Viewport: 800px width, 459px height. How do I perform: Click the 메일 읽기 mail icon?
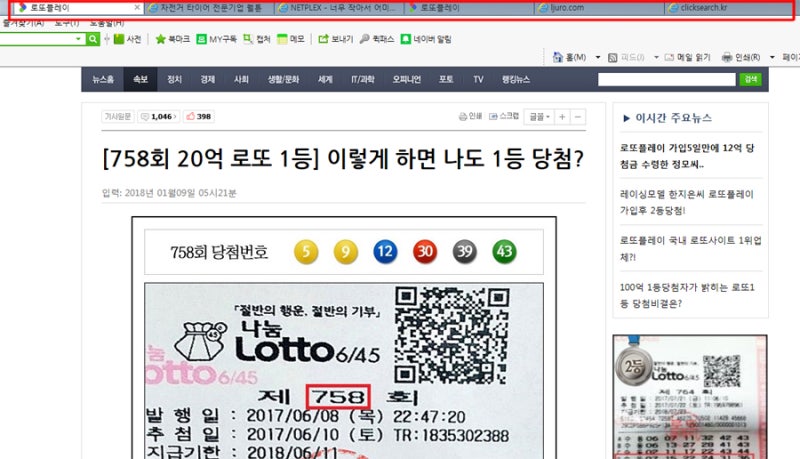click(x=669, y=58)
